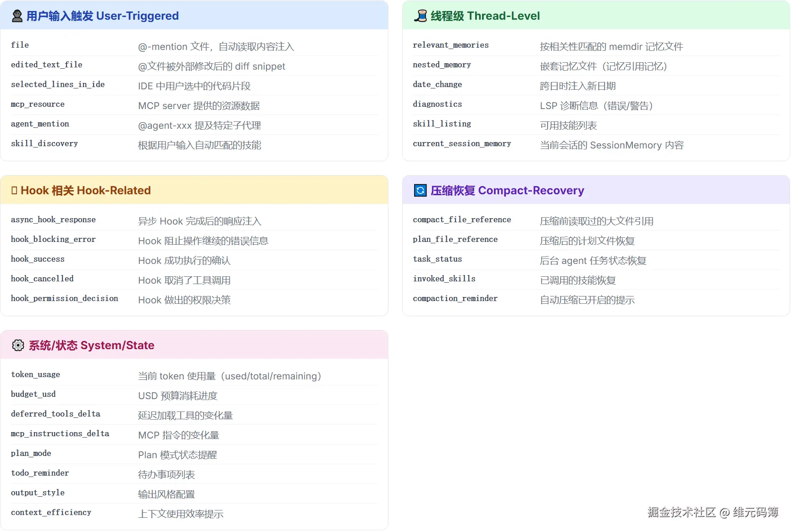Image resolution: width=792 pixels, height=532 pixels.
Task: Click the thread spool icon beside Thread-Level
Action: tap(420, 16)
